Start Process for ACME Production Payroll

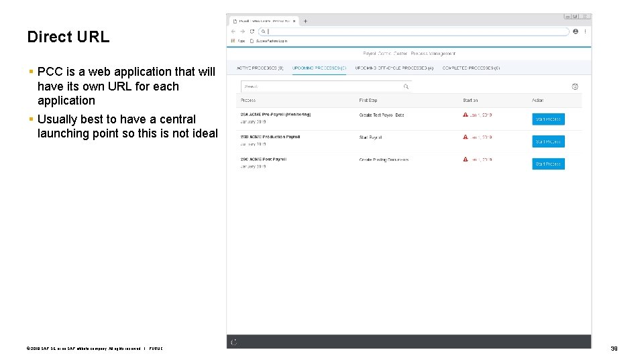tap(548, 141)
